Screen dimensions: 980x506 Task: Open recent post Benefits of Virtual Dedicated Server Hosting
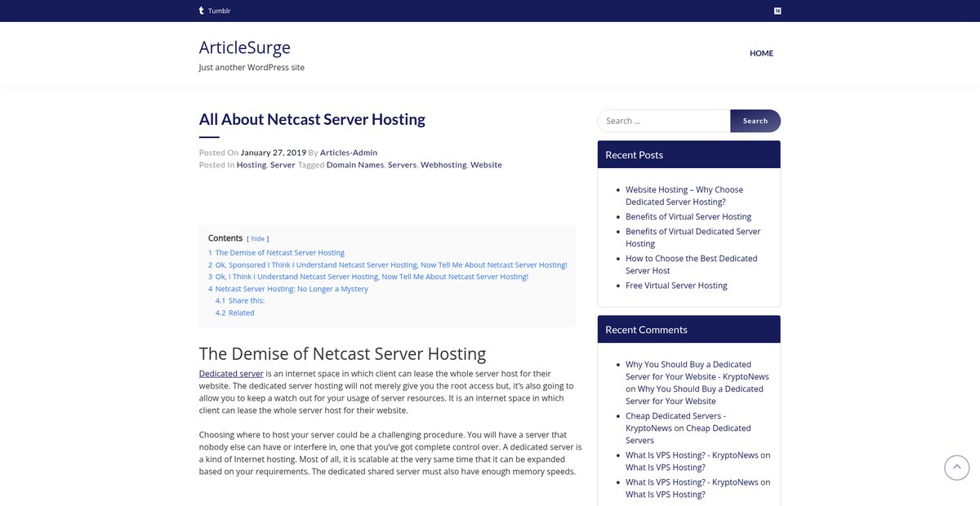click(x=693, y=237)
